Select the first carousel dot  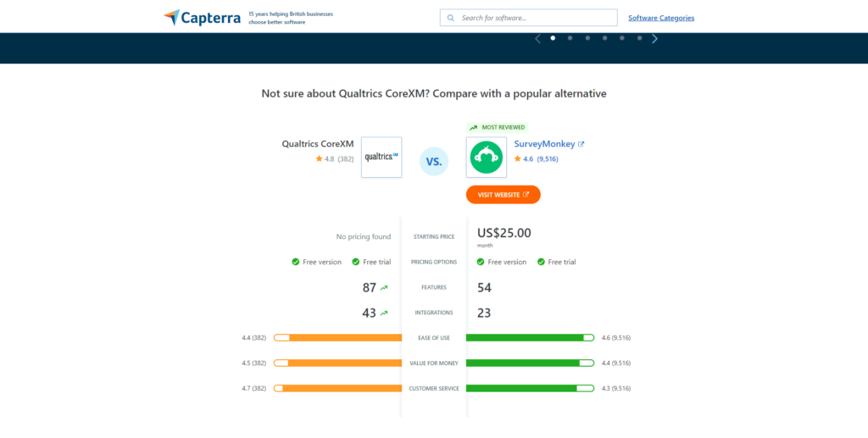click(553, 38)
